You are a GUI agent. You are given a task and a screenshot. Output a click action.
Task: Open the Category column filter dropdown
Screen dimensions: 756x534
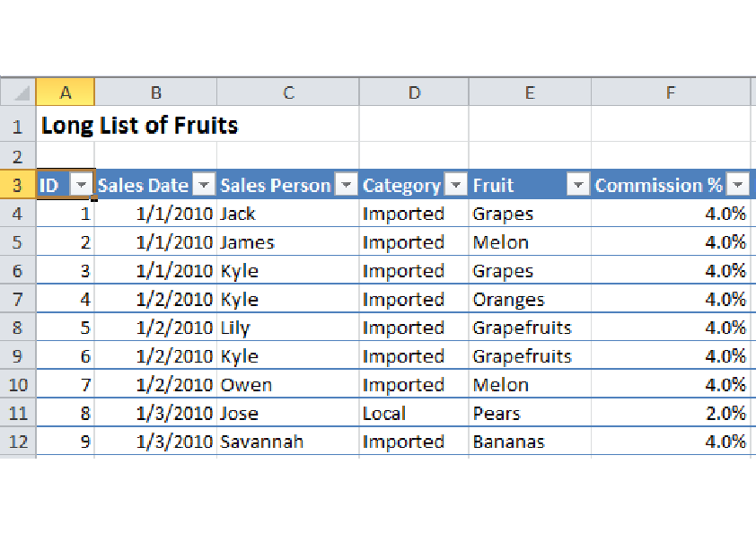(457, 185)
